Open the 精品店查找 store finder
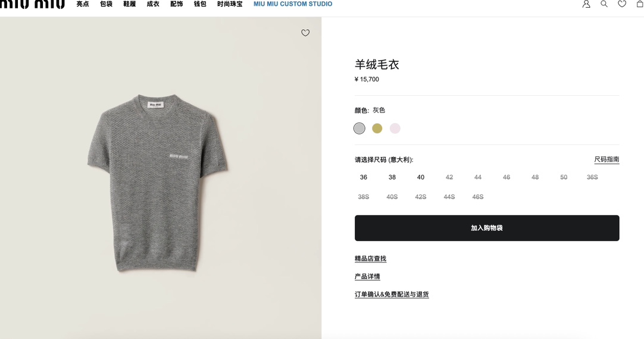The width and height of the screenshot is (644, 339). 370,259
